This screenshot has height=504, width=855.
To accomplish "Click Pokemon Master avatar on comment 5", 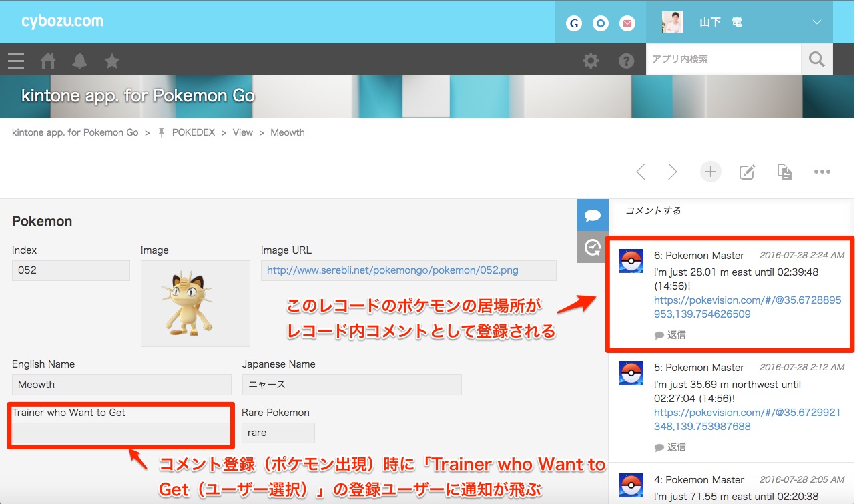I will coord(631,373).
